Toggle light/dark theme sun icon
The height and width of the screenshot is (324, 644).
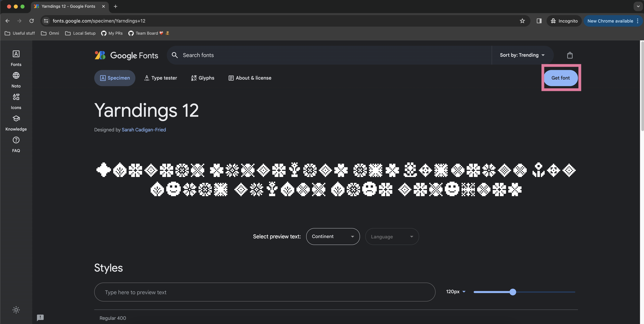(16, 310)
